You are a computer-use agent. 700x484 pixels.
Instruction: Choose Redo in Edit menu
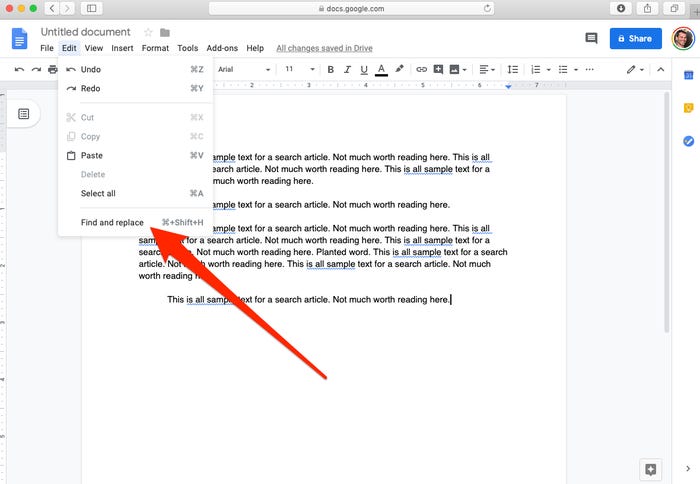tap(135, 88)
